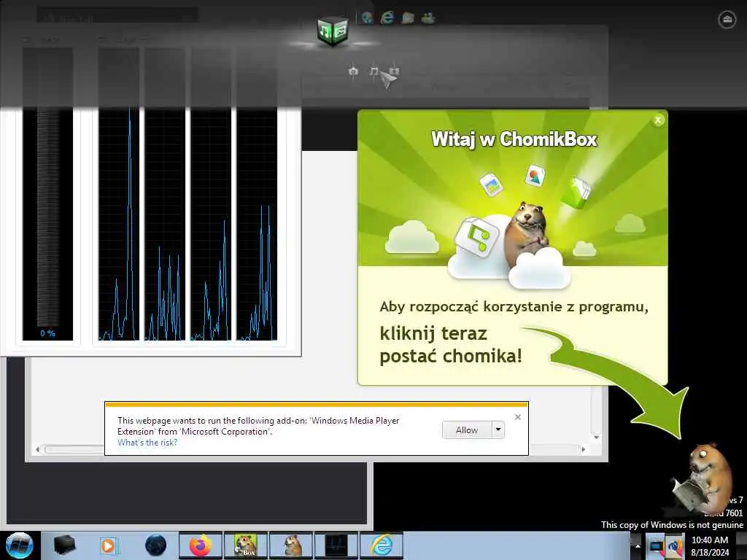The width and height of the screenshot is (747, 560).
Task: Select the music note icon in the media bar
Action: pyautogui.click(x=373, y=71)
